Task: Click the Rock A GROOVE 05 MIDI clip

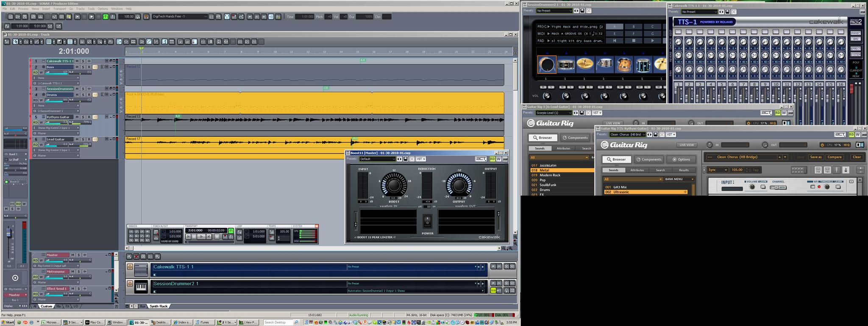Action: point(314,103)
